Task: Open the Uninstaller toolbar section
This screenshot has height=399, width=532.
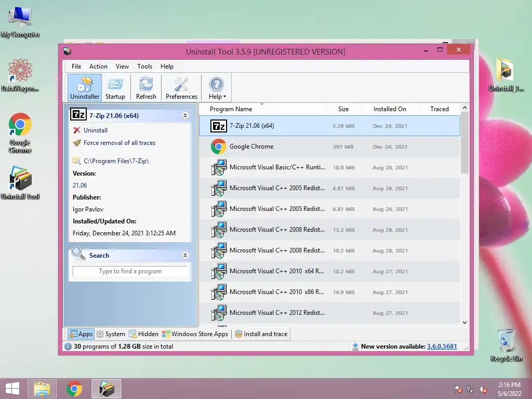Action: (x=85, y=87)
